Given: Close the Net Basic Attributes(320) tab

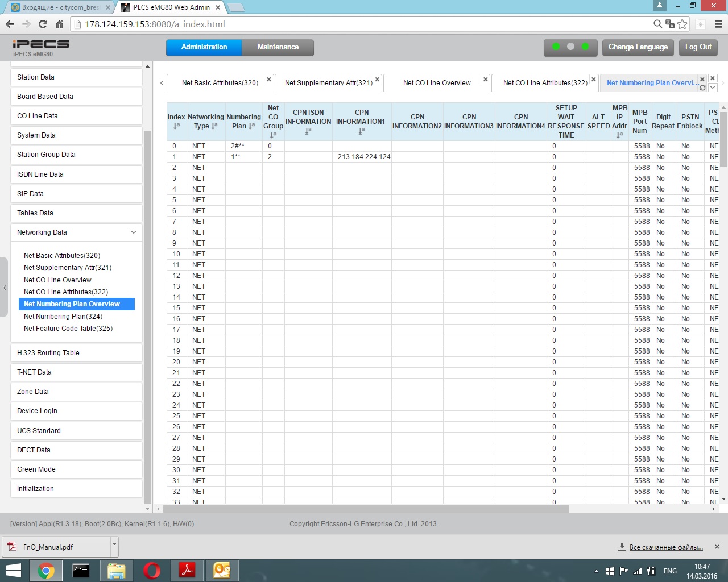Looking at the screenshot, I should click(x=269, y=80).
